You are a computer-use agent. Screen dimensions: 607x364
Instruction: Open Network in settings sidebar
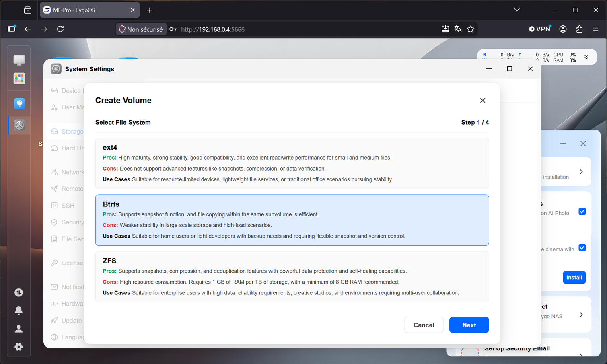(x=67, y=172)
